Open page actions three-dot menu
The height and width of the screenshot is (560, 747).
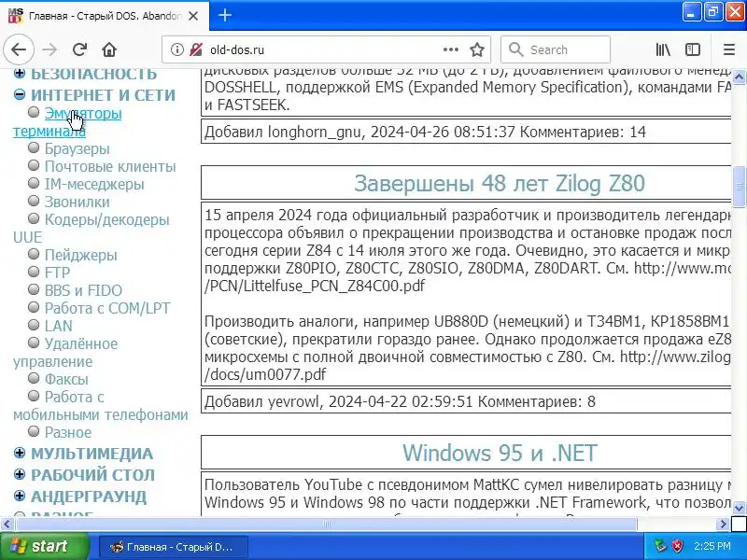(x=451, y=49)
